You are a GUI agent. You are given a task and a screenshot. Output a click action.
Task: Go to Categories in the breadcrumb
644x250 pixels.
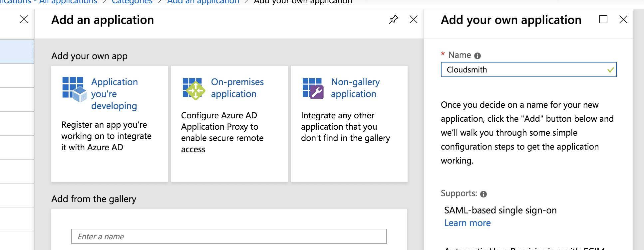(132, 2)
